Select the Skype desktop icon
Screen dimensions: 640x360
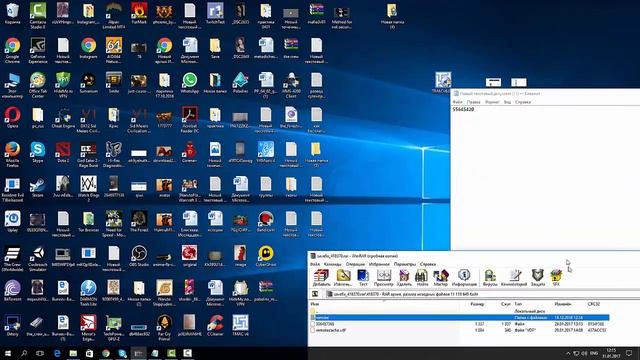click(x=38, y=152)
